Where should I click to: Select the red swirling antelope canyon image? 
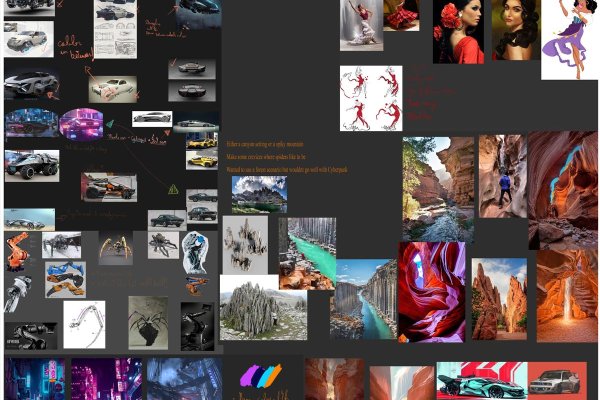(431, 291)
